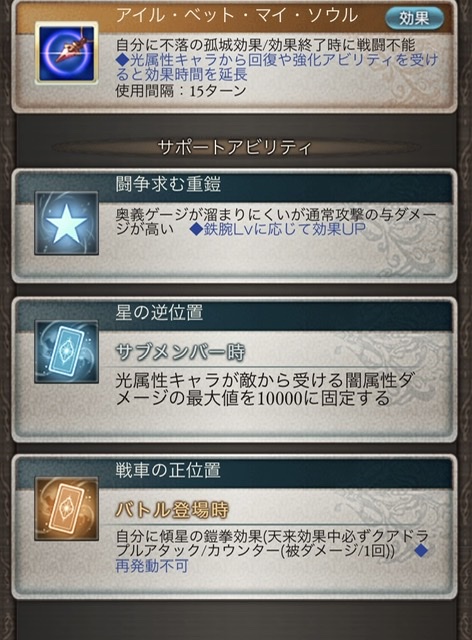Tap the blue 再発動不可 note

point(152,566)
